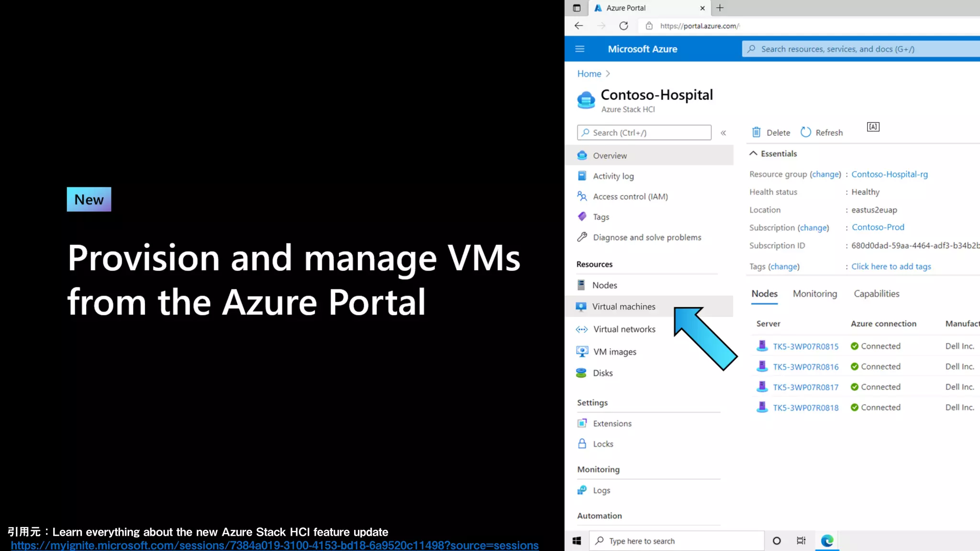Click the Access control people icon
The image size is (980, 551).
(x=582, y=196)
